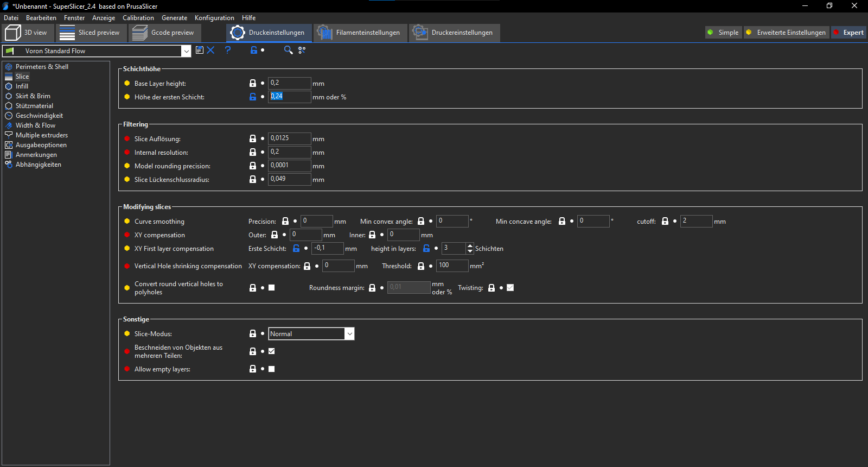868x467 pixels.
Task: Toggle Beschneiden von Objekten aus mehreren Teilen
Action: tap(272, 351)
